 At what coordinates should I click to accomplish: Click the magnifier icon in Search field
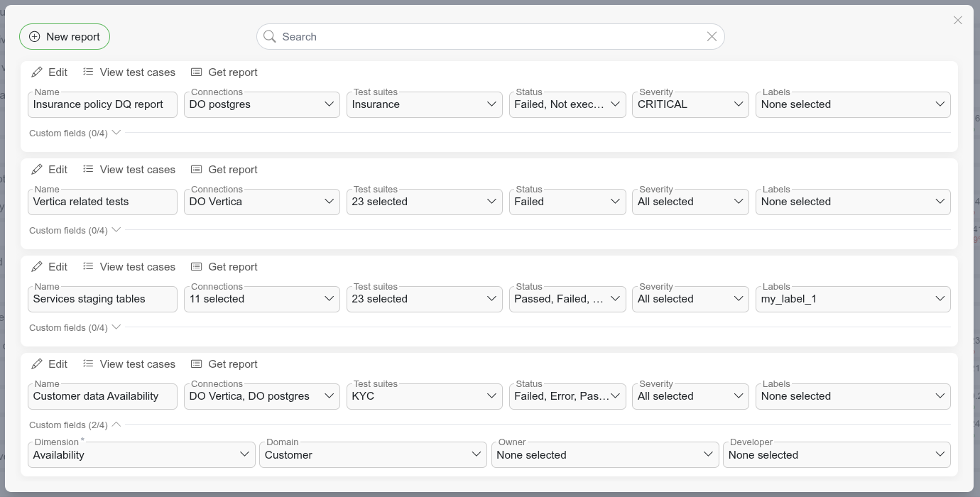[x=270, y=37]
